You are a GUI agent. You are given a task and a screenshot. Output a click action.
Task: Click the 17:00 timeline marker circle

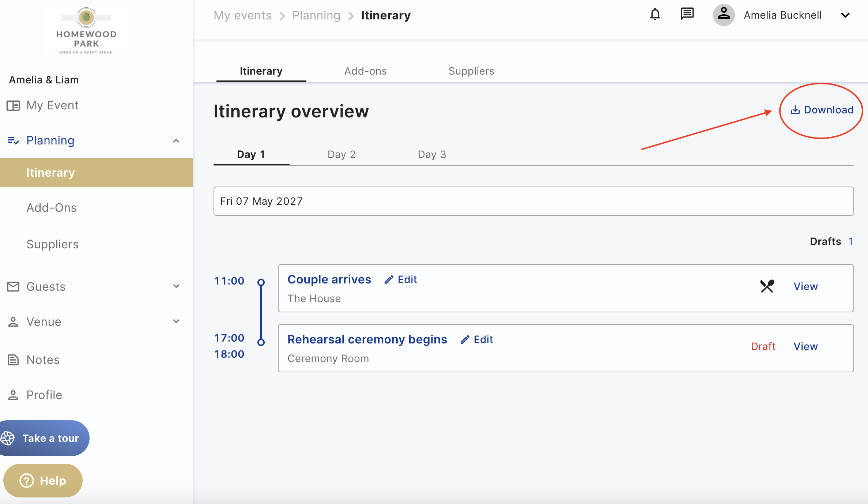tap(261, 342)
